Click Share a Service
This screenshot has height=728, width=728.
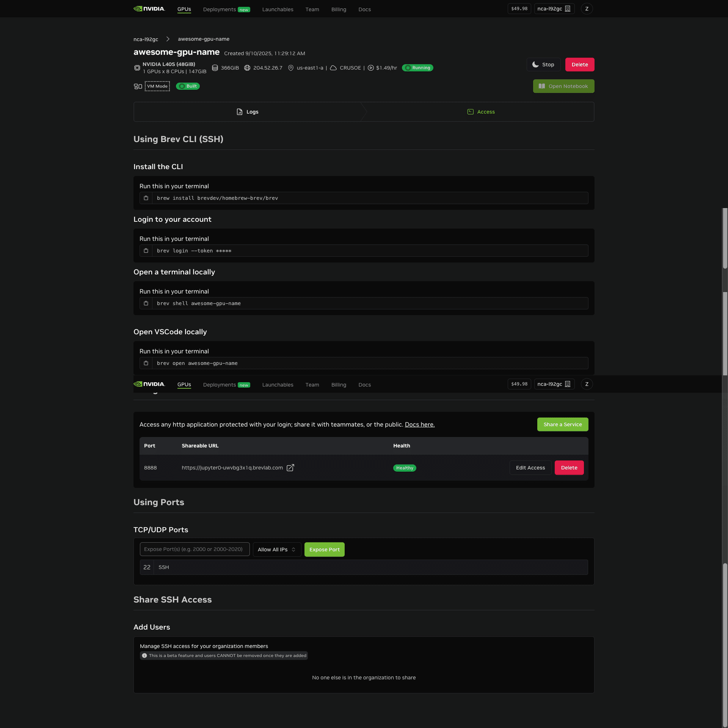point(562,424)
